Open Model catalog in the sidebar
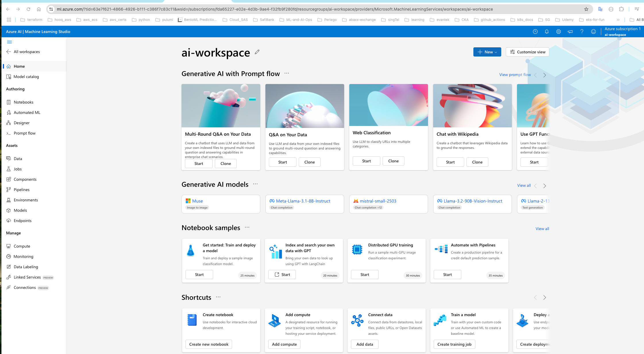This screenshot has width=644, height=354. 34,77
